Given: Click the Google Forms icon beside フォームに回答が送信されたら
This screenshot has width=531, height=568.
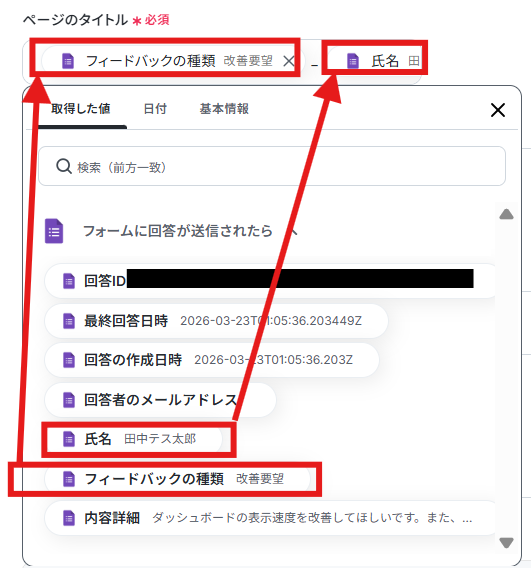Looking at the screenshot, I should coord(54,231).
